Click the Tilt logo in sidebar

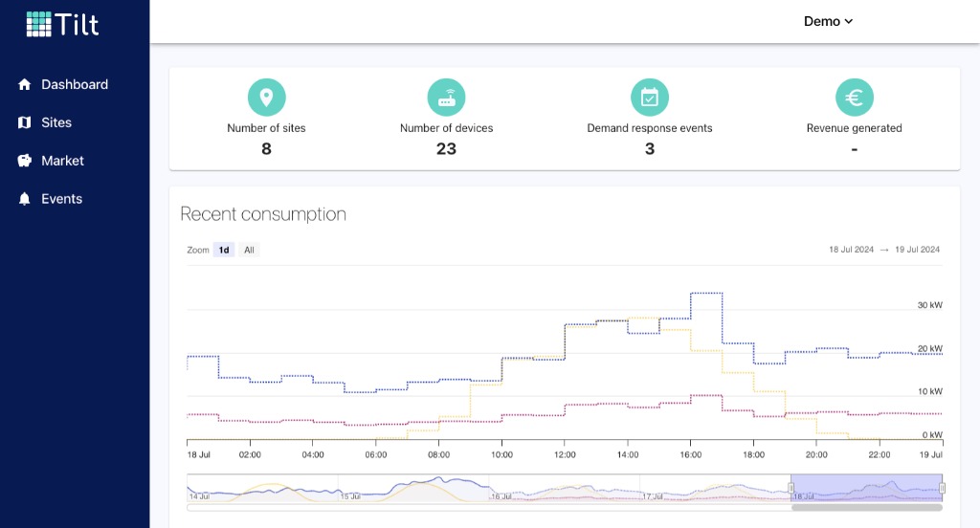click(x=62, y=24)
